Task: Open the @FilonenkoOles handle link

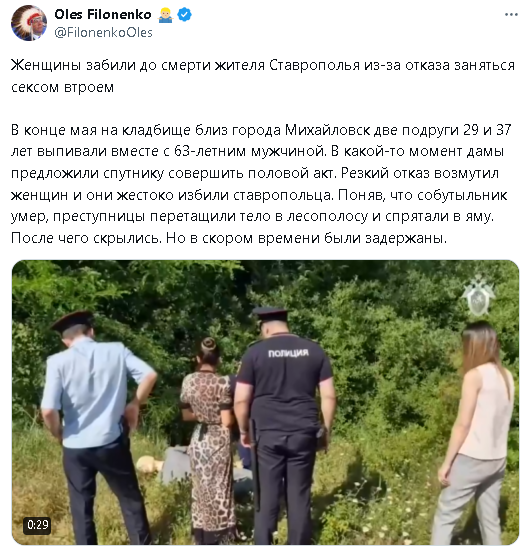Action: (103, 33)
